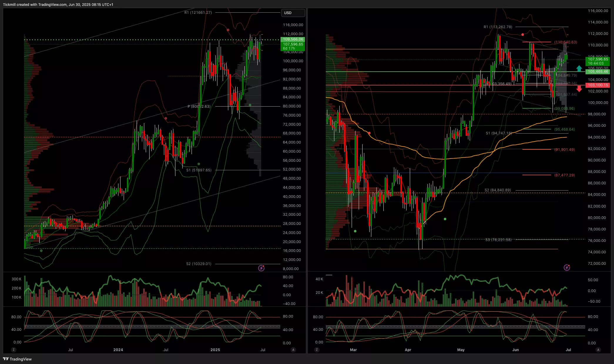The width and height of the screenshot is (614, 364).
Task: Click the TradingView logo at bottom left
Action: (17, 359)
